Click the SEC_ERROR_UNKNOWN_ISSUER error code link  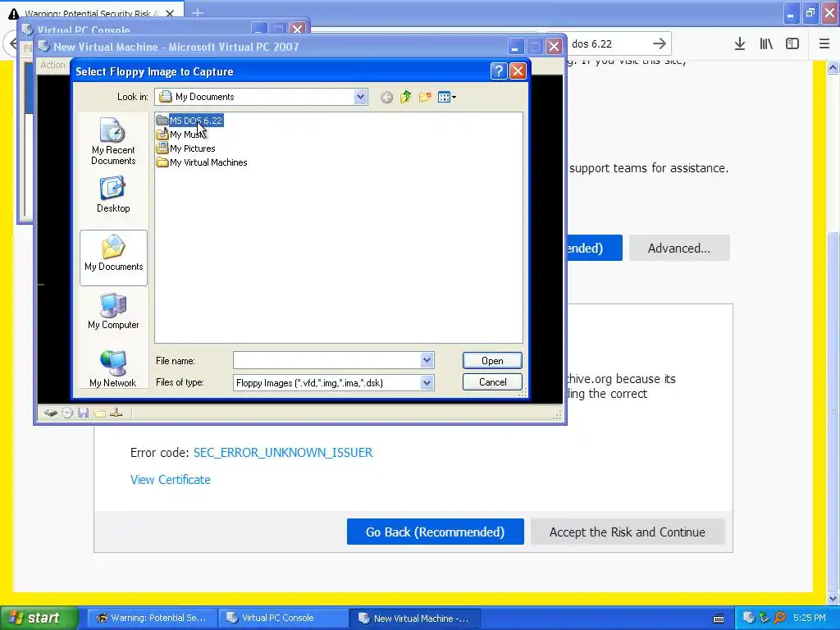pos(283,453)
